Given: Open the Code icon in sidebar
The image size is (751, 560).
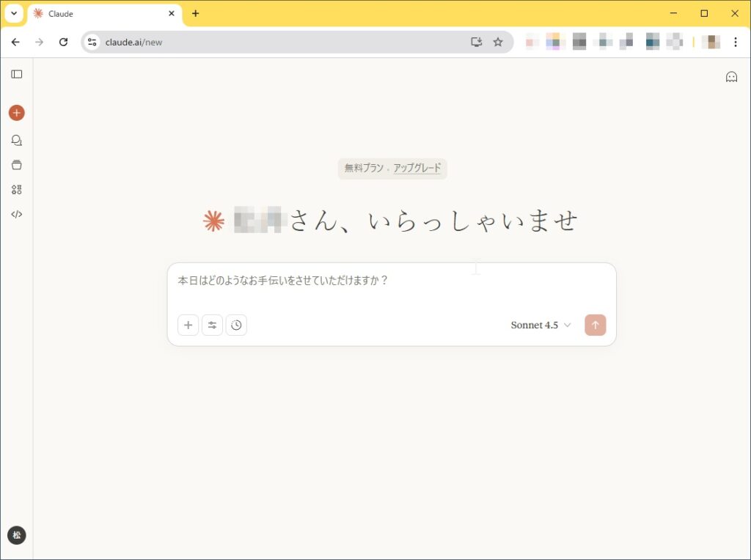Looking at the screenshot, I should [17, 215].
